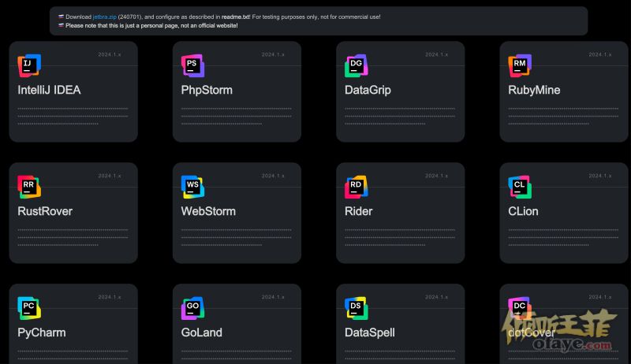
Task: Click the GoLand GO icon
Action: pos(192,309)
